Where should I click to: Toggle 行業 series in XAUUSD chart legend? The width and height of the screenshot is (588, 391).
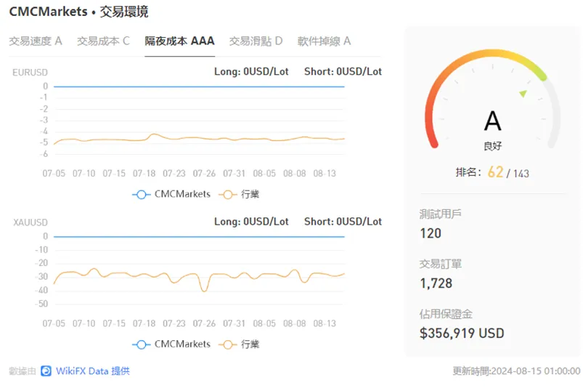pyautogui.click(x=240, y=344)
